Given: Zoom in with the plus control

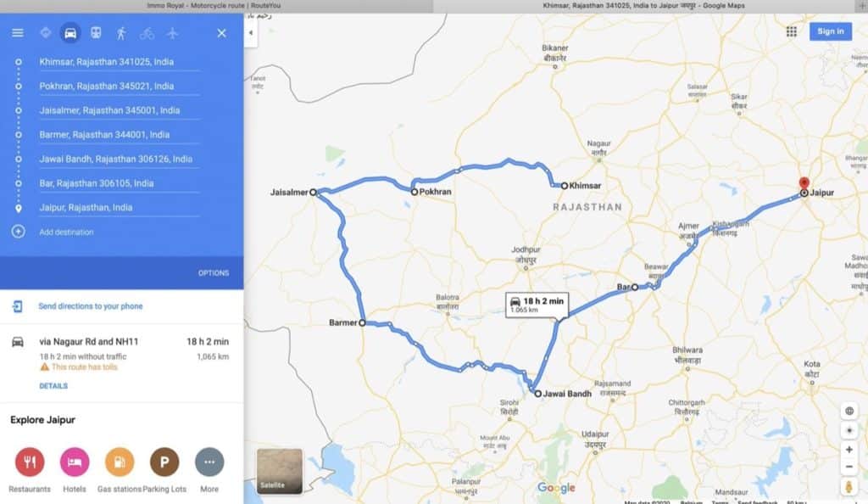Looking at the screenshot, I should [x=849, y=450].
